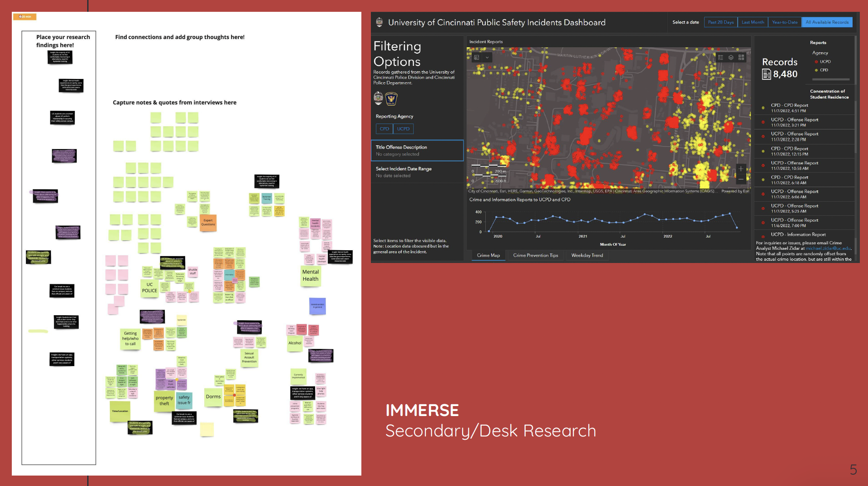Click the 'Place your research findings here!' heading

63,41
